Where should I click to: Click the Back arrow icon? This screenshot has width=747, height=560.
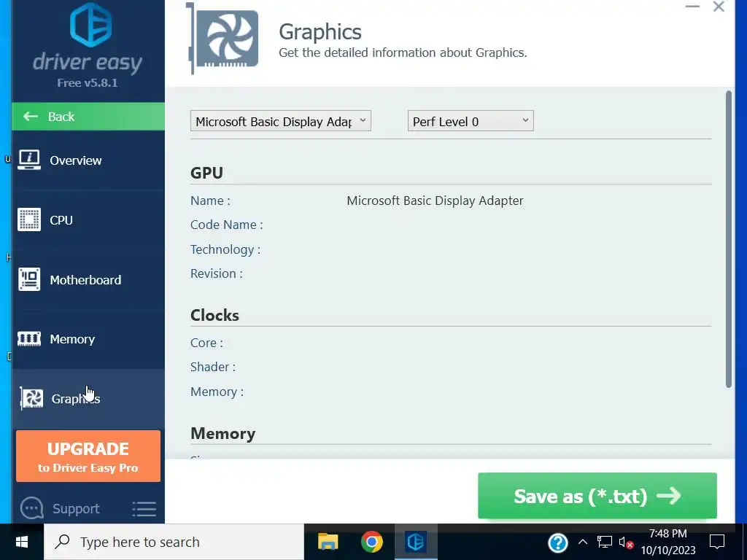(x=31, y=116)
